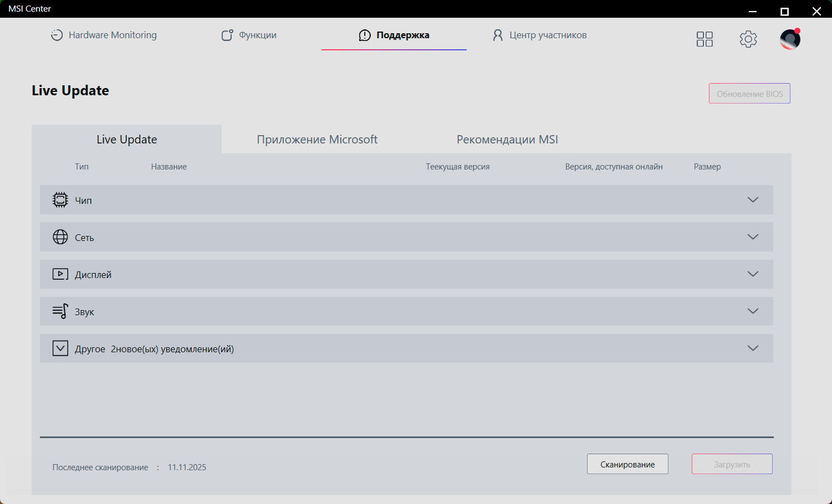Viewport: 832px width, 504px height.
Task: Expand the Сеть category chevron
Action: point(753,236)
